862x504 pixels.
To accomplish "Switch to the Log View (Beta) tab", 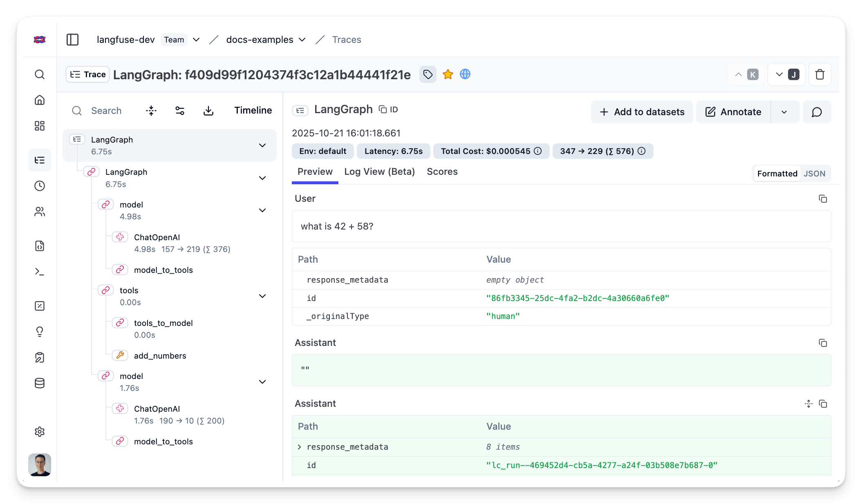I will tap(379, 172).
